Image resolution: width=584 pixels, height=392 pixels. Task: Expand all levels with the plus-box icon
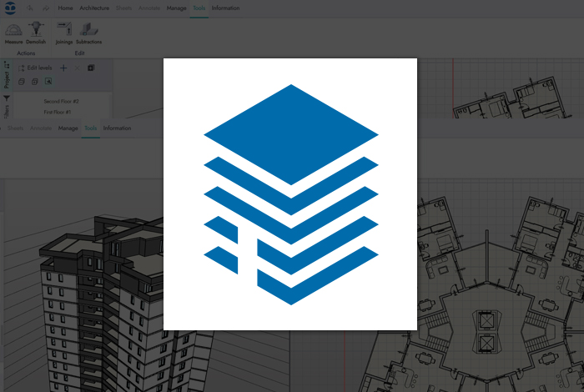(35, 82)
